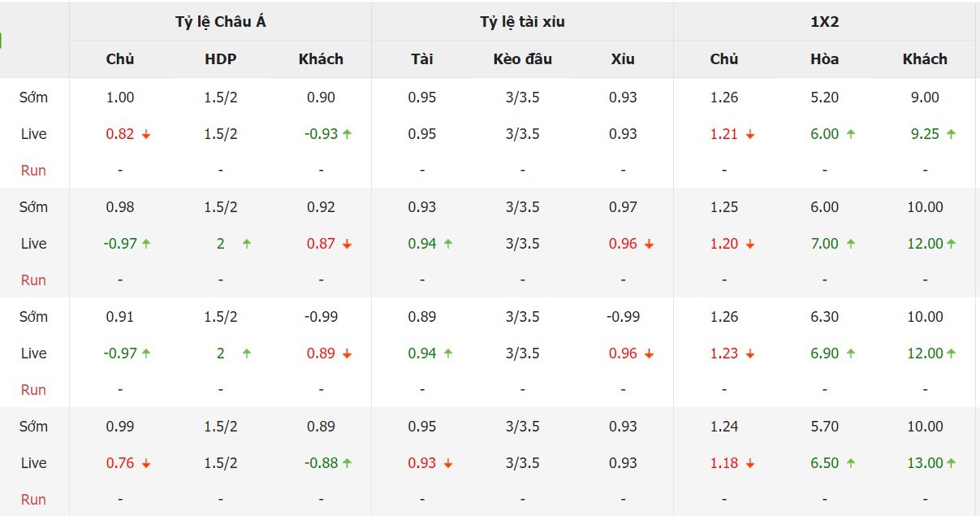Viewport: 980px width, 516px height.
Task: Click green up arrow beside 13.00
Action: tap(951, 463)
